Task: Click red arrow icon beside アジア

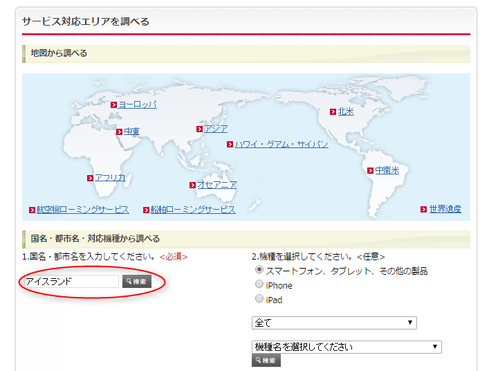Action: coord(199,129)
